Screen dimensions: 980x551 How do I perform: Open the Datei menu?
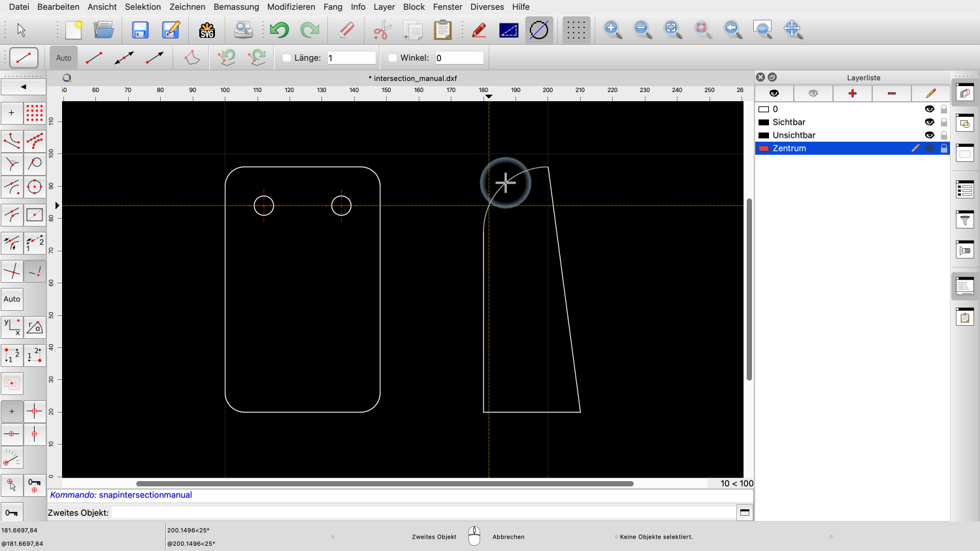click(x=19, y=7)
